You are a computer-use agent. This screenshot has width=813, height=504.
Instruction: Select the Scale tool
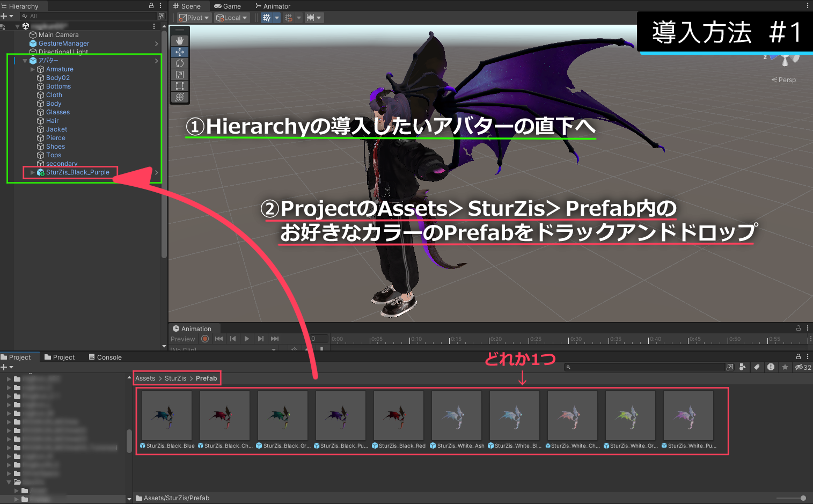tap(180, 75)
